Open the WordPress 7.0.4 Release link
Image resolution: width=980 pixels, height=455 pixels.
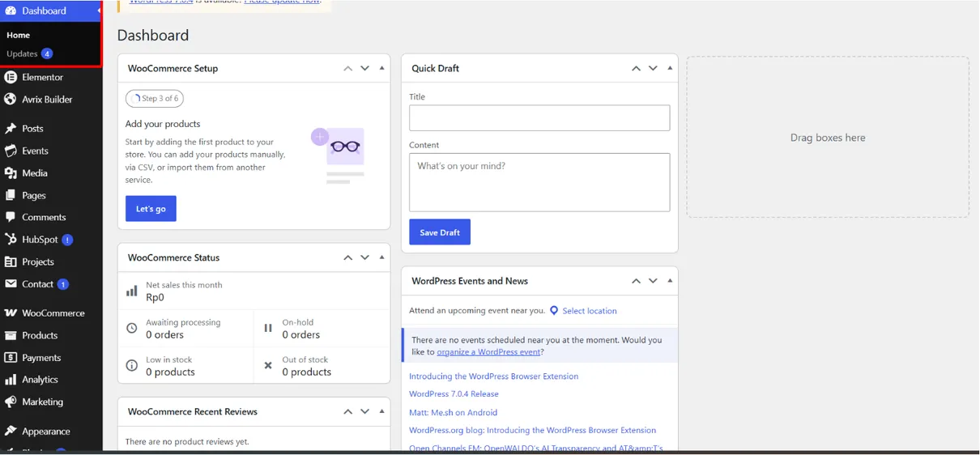(454, 394)
